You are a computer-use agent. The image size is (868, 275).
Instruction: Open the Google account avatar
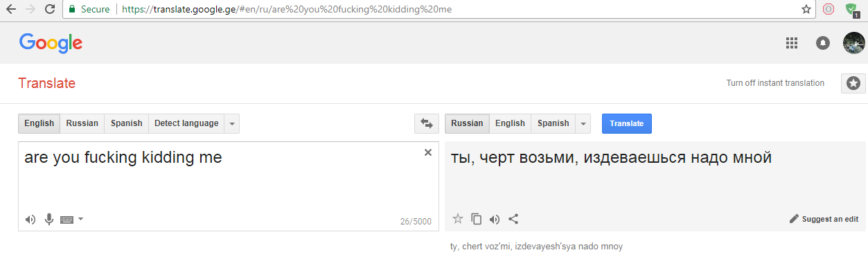[x=853, y=43]
